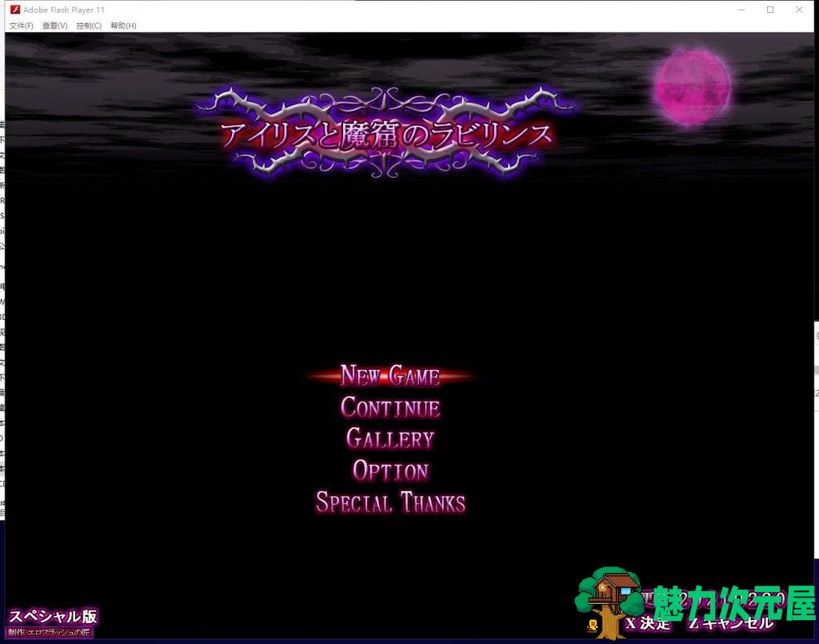The width and height of the screenshot is (819, 644).
Task: Select Continue from the title menu
Action: 390,407
